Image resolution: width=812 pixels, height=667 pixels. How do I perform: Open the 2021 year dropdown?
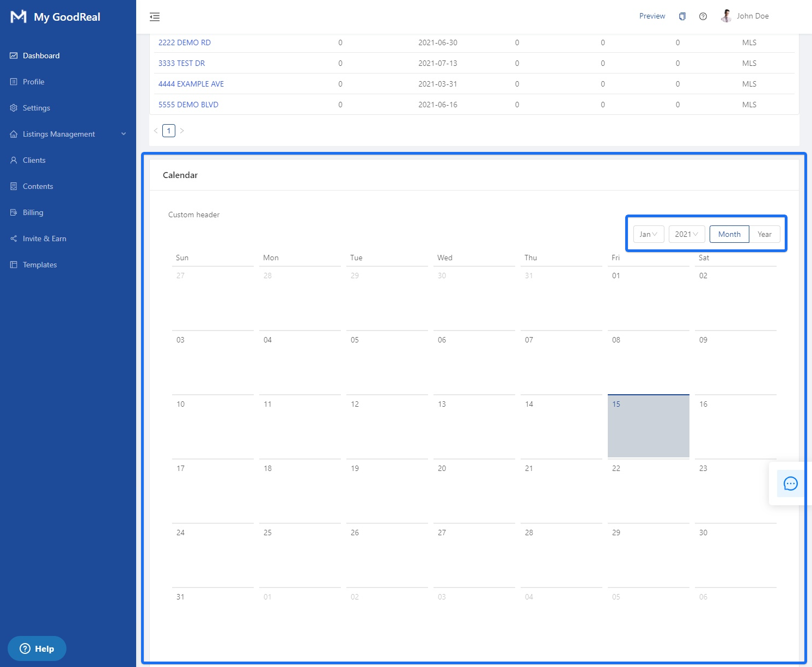tap(686, 234)
